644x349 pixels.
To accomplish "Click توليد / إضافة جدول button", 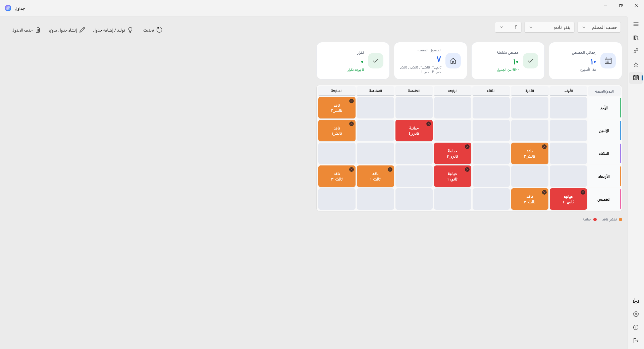I will 113,30.
